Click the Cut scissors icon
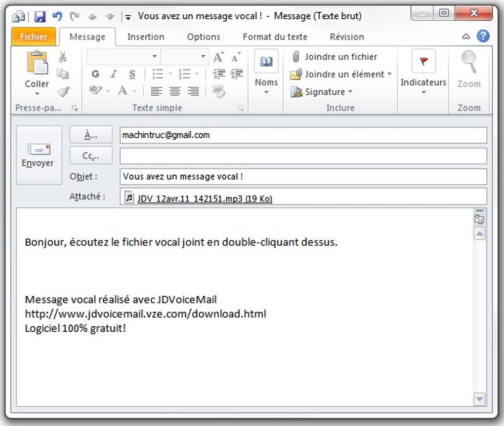Image resolution: width=504 pixels, height=426 pixels. (63, 57)
